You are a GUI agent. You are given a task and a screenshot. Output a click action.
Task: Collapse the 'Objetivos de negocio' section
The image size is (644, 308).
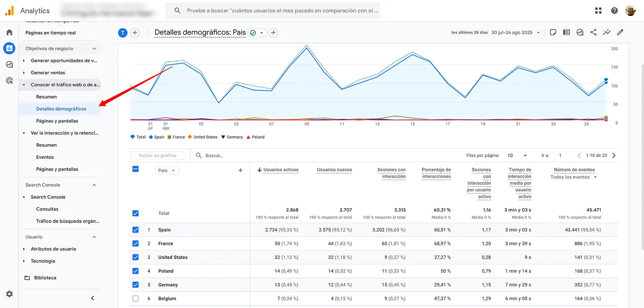pyautogui.click(x=94, y=48)
